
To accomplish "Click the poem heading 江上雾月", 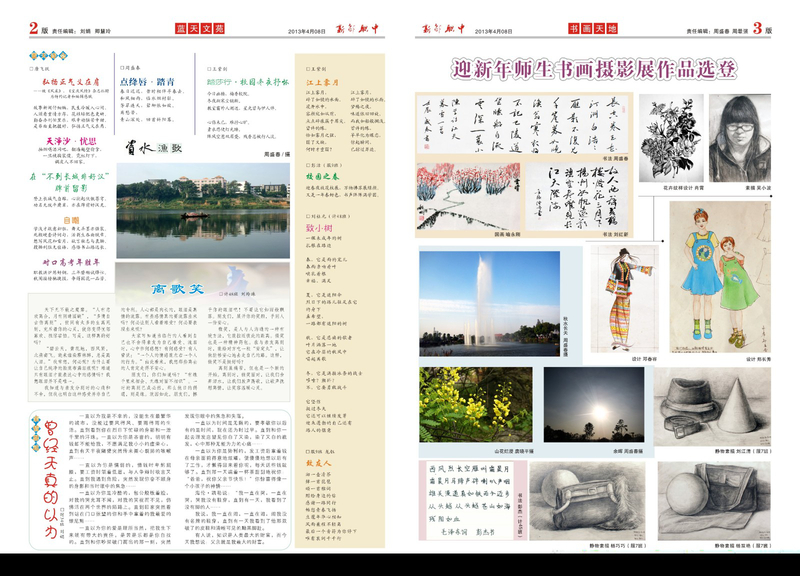I will point(322,82).
